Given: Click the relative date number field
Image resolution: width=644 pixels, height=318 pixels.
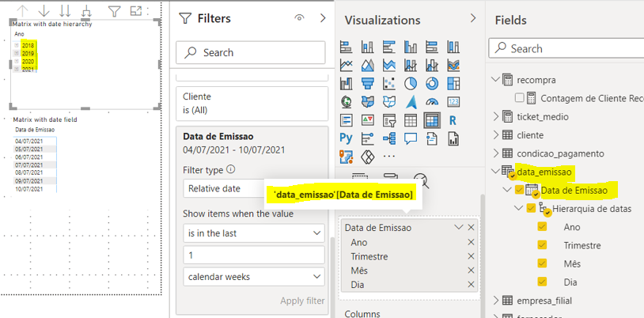Looking at the screenshot, I should click(254, 256).
